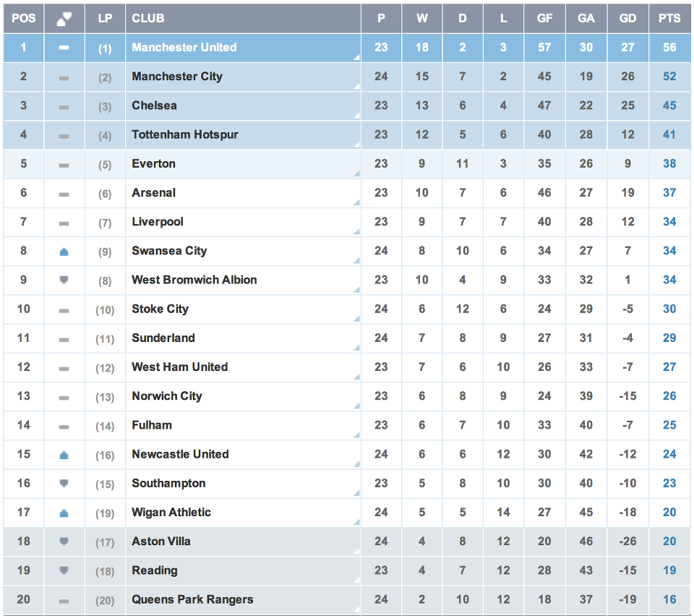Expand Liverpool row using corner triangle

pos(356,232)
